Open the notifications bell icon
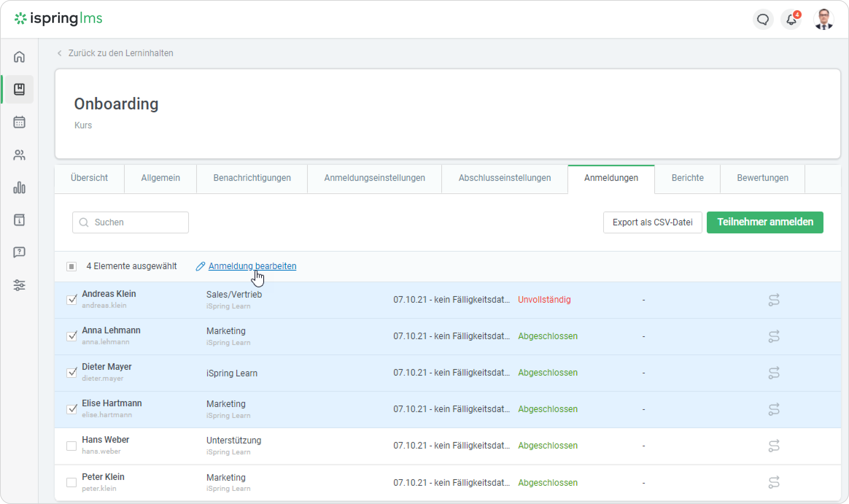849x504 pixels. (x=791, y=19)
